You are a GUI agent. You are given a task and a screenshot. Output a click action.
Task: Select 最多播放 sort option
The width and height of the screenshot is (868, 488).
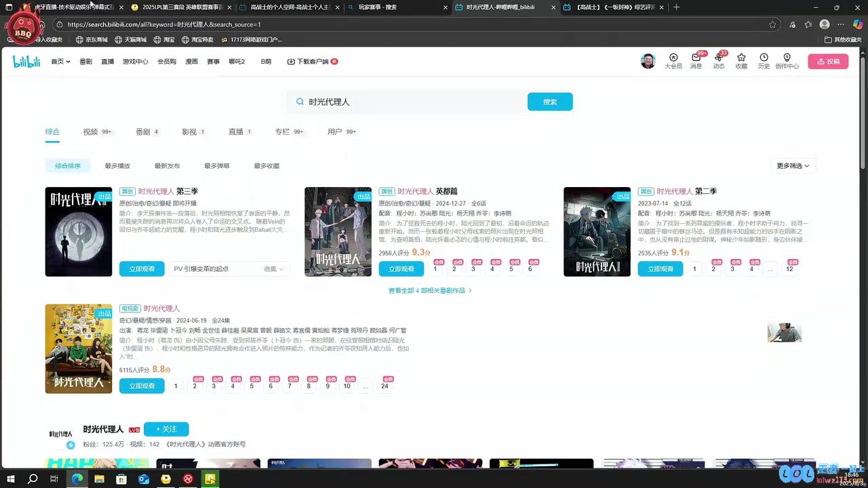pos(117,165)
